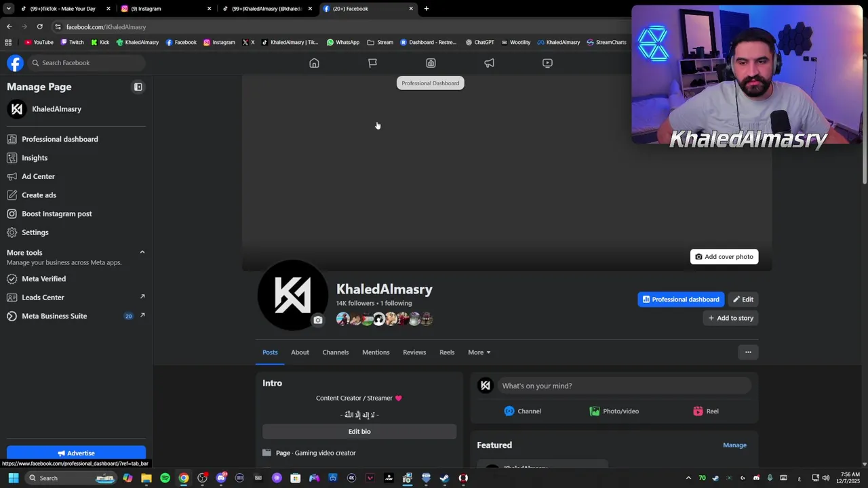Show hidden system tray icons
Screen dimensions: 868x488
coord(688,478)
